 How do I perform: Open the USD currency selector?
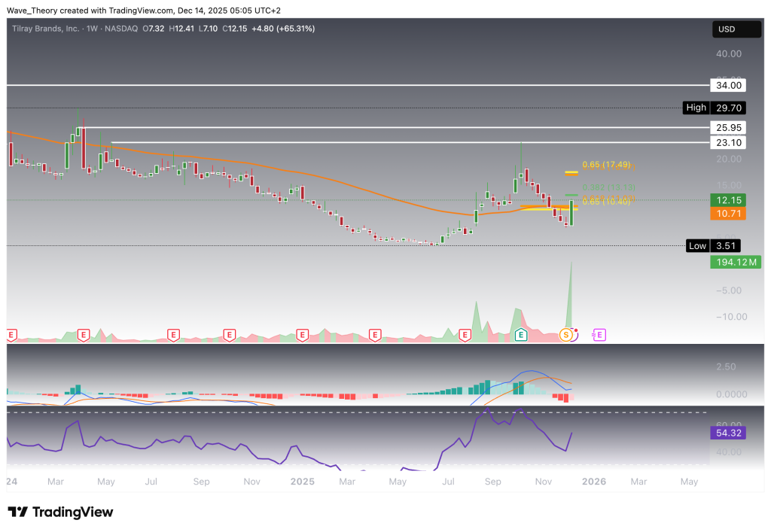(x=736, y=29)
